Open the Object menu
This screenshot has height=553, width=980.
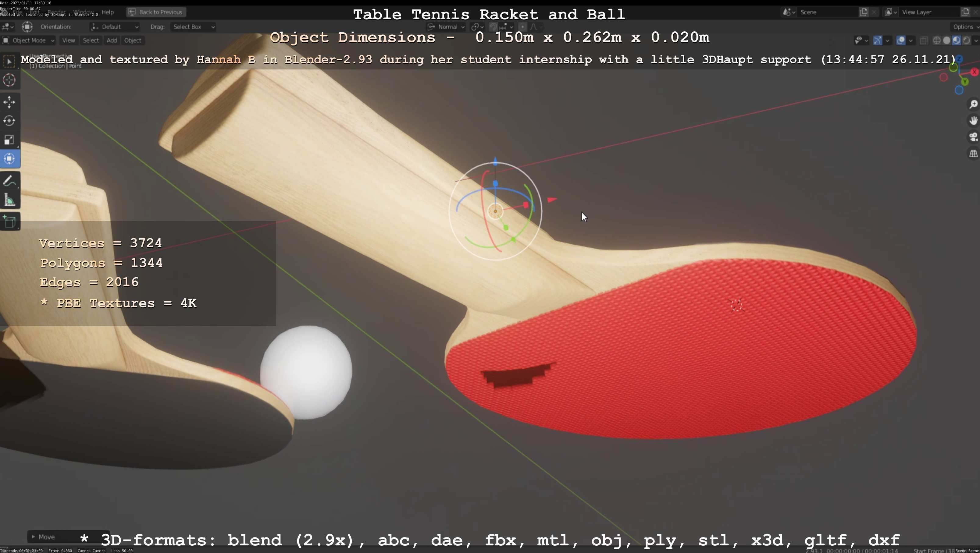pos(132,40)
